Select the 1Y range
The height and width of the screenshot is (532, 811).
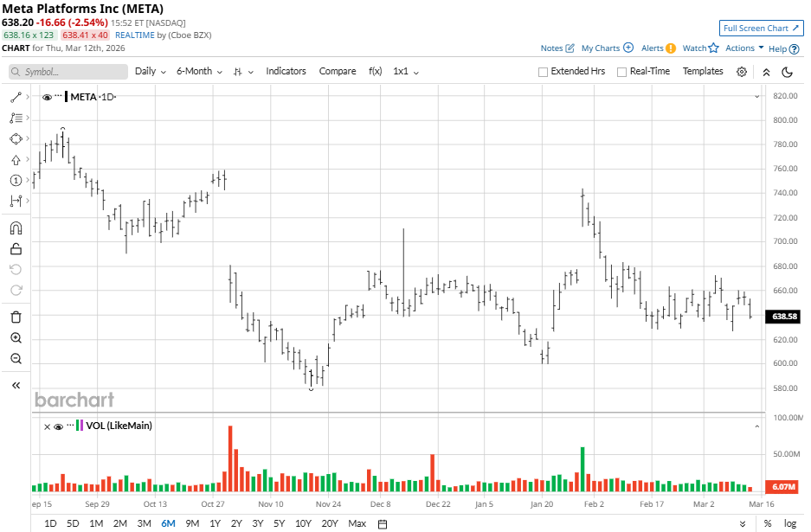(x=216, y=523)
